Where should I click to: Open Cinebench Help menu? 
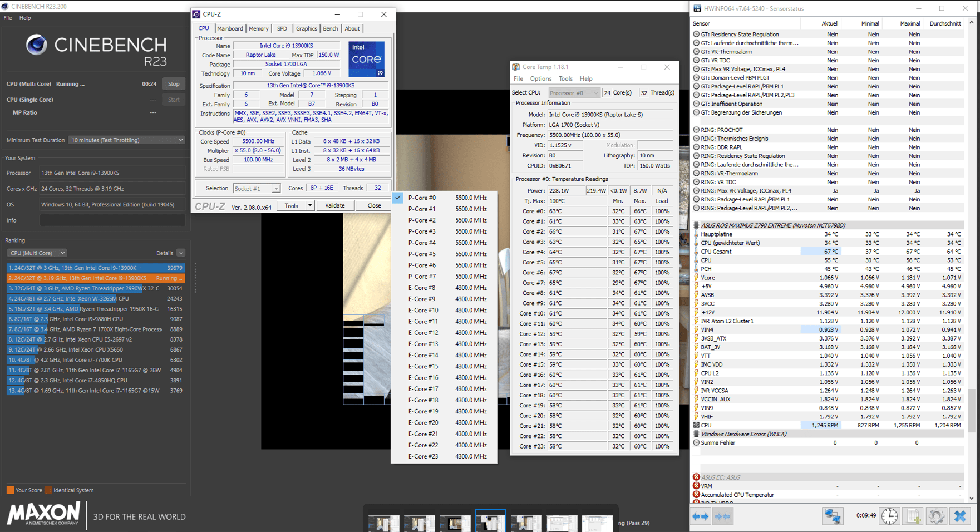[x=25, y=18]
